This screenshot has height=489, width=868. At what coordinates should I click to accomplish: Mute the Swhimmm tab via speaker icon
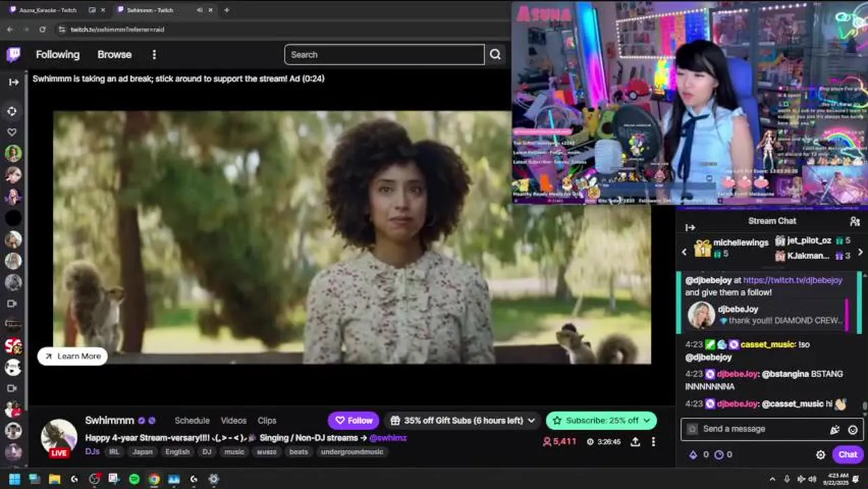pos(200,10)
